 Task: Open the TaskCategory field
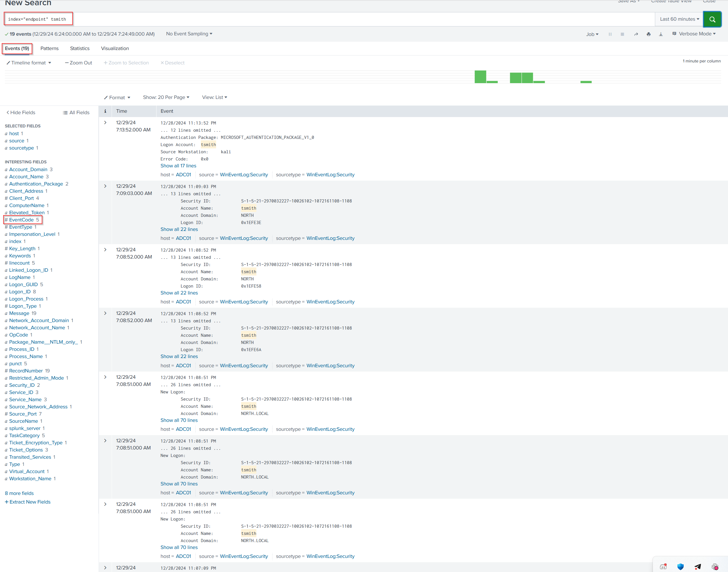point(24,435)
